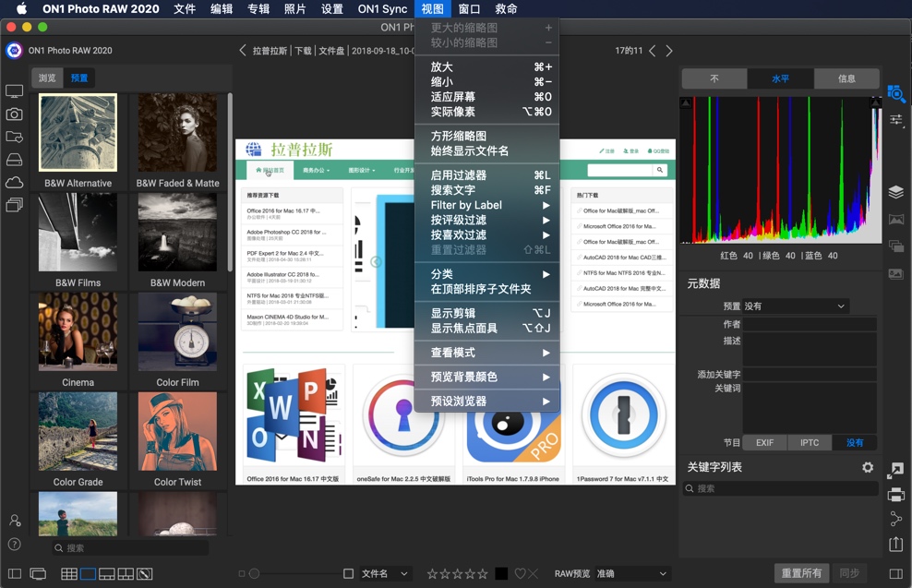The height and width of the screenshot is (588, 912).
Task: Toggle 显示剪辑 clipping option
Action: (486, 313)
